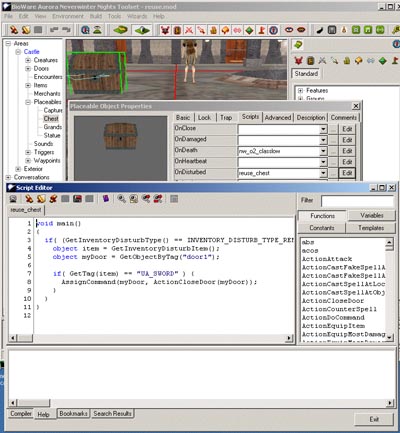400x433 pixels.
Task: Click the Start Location icon in main toolbar
Action: (273, 30)
